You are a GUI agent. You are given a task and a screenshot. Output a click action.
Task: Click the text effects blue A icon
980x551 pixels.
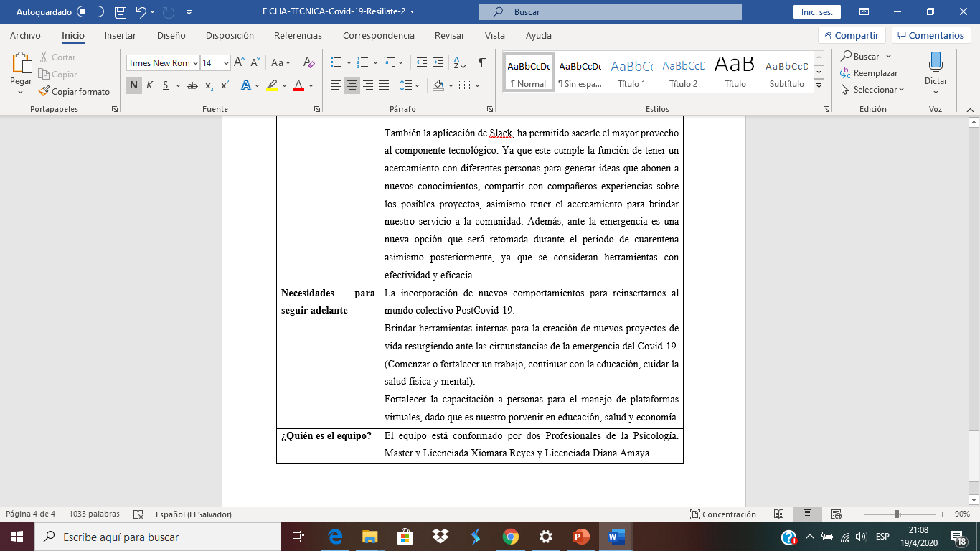(x=246, y=85)
